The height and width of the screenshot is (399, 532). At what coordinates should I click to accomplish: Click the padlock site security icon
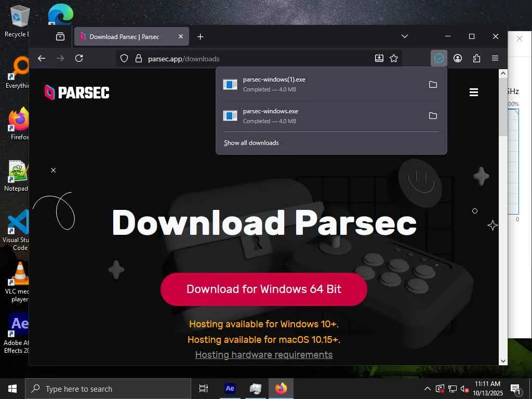tap(138, 58)
